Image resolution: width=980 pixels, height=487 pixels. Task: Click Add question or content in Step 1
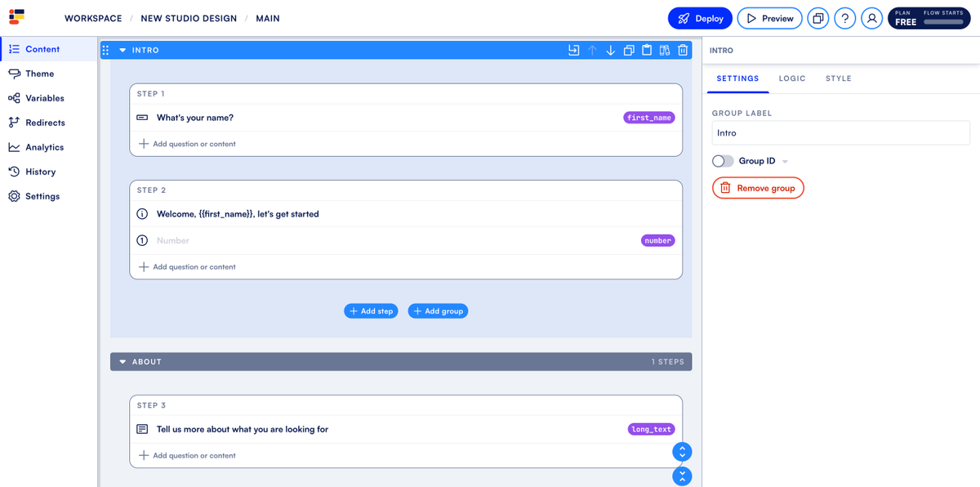187,144
